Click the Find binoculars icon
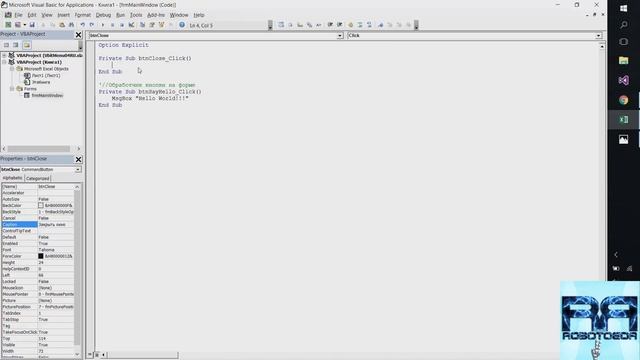Image resolution: width=640 pixels, height=360 pixels. 71,25
